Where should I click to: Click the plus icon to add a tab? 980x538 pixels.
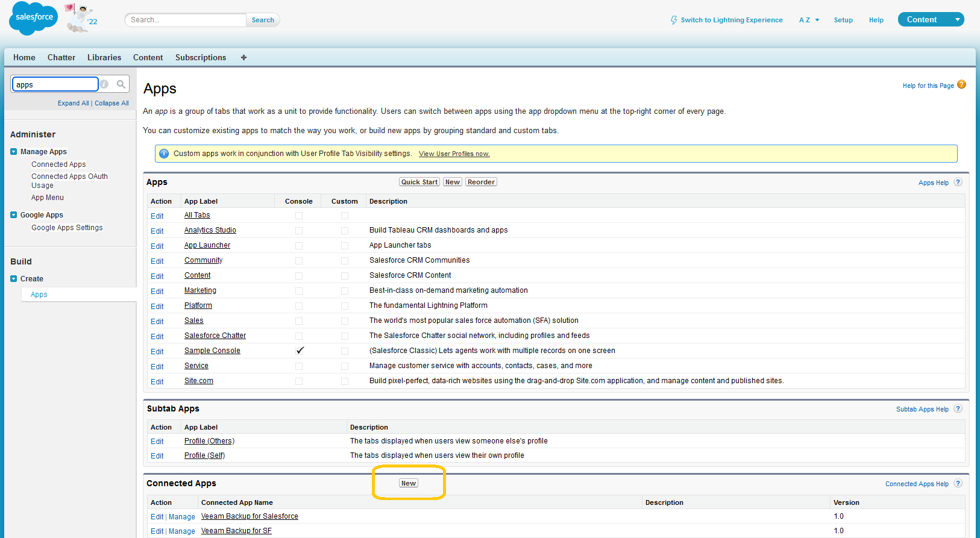(x=243, y=57)
